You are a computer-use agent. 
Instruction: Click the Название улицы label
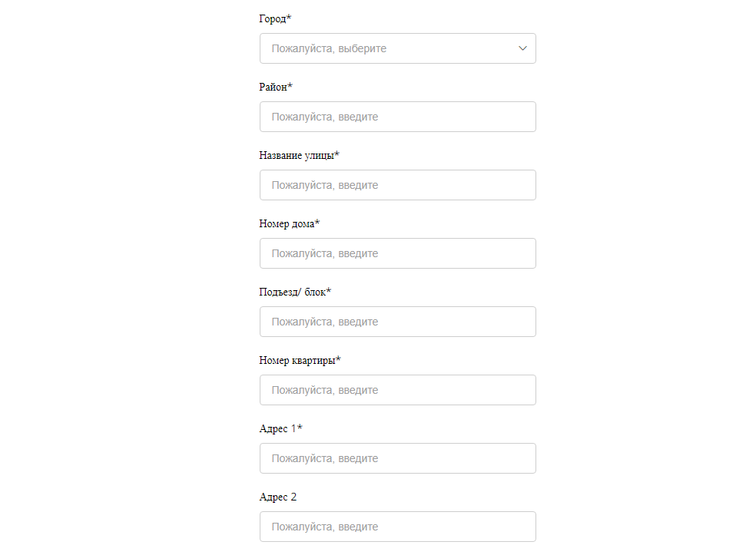(x=297, y=155)
